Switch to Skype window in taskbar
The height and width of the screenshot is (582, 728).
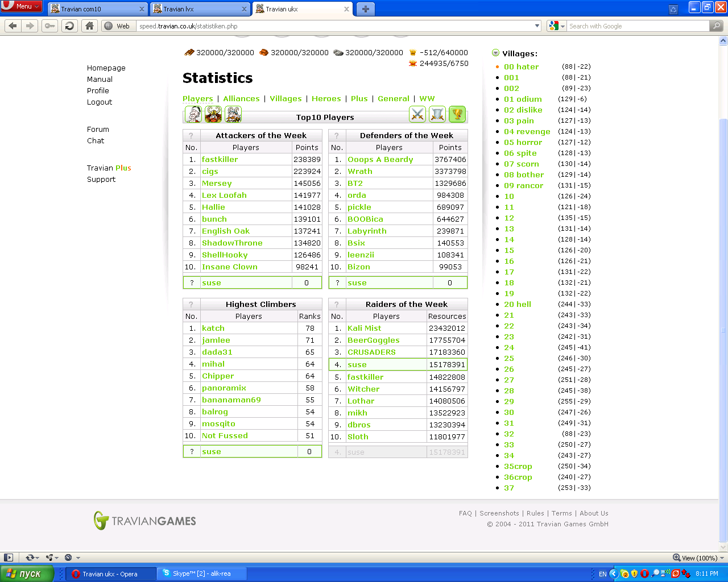[x=201, y=573]
